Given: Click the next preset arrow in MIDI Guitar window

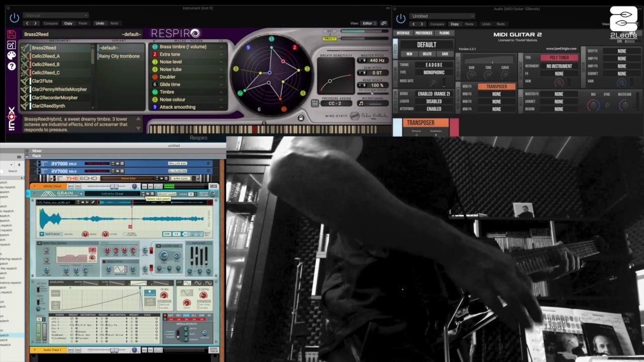Looking at the screenshot, I should (422, 24).
